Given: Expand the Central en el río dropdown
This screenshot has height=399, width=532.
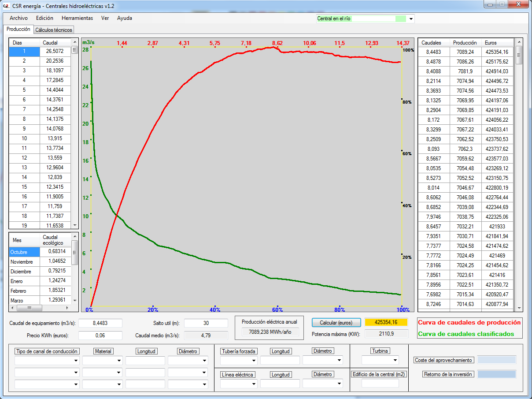Looking at the screenshot, I should click(411, 19).
